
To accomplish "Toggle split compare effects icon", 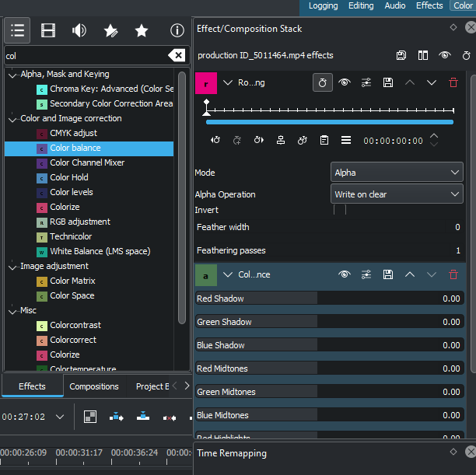I will click(x=423, y=55).
